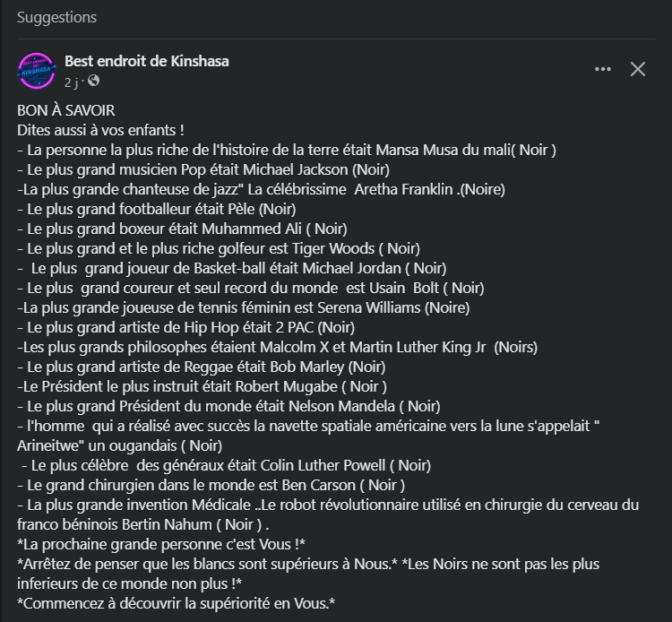Image resolution: width=672 pixels, height=622 pixels.
Task: Click the line mentioning Mansa Musa
Action: coord(287,150)
